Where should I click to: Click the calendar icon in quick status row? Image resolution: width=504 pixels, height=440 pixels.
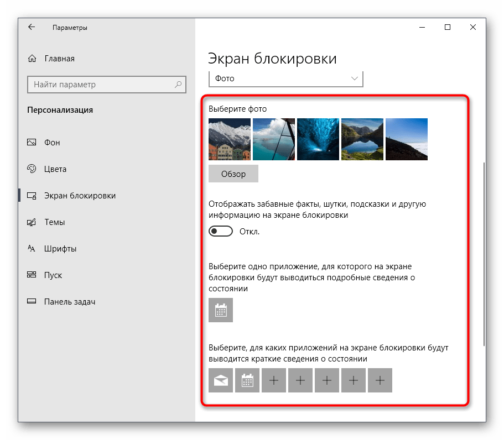point(247,380)
